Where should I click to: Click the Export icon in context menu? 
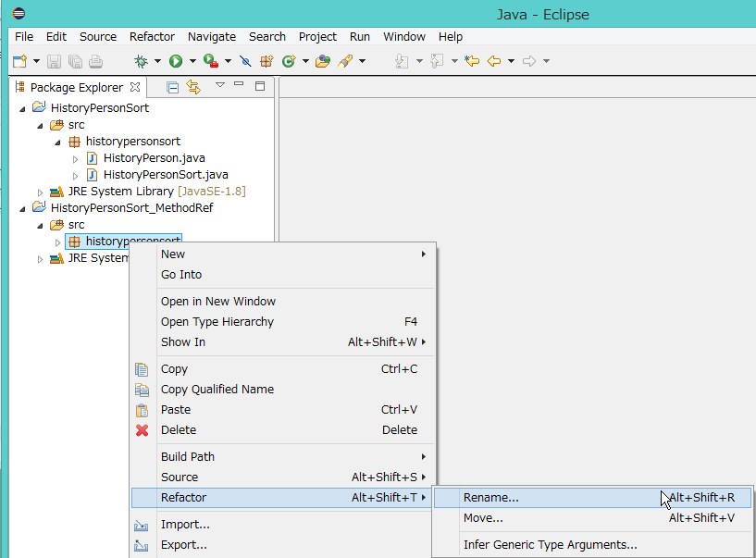coord(142,545)
